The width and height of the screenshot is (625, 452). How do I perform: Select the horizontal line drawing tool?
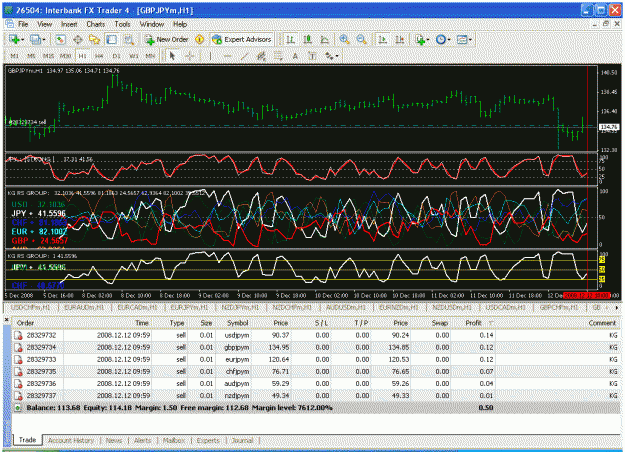pyautogui.click(x=227, y=56)
